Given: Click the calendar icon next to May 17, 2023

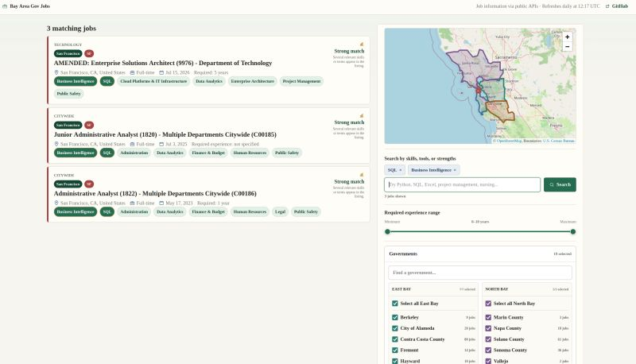Looking at the screenshot, I should (161, 203).
